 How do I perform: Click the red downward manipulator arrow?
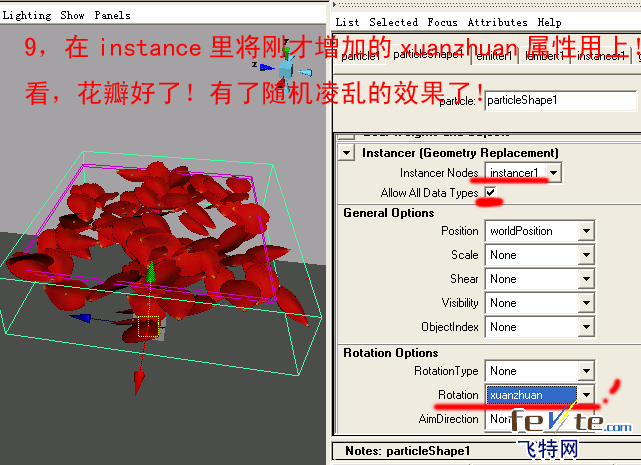coord(139,383)
